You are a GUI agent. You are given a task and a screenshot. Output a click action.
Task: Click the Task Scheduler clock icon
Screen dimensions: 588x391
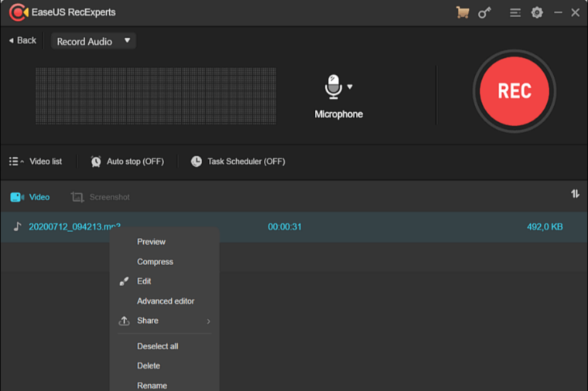(x=197, y=161)
